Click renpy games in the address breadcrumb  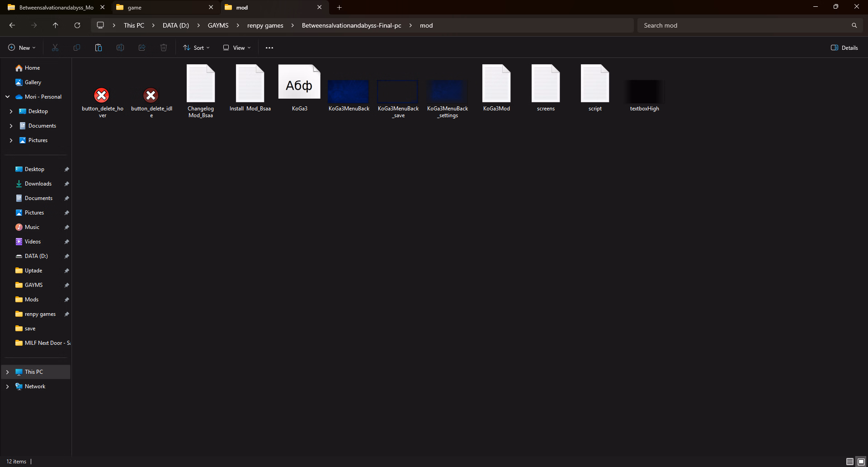pos(265,25)
